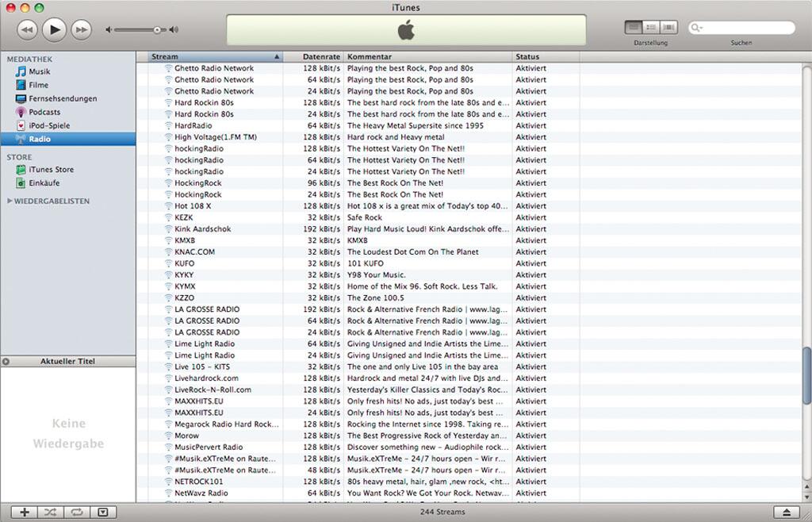
Task: Skip to the next track
Action: tap(81, 29)
